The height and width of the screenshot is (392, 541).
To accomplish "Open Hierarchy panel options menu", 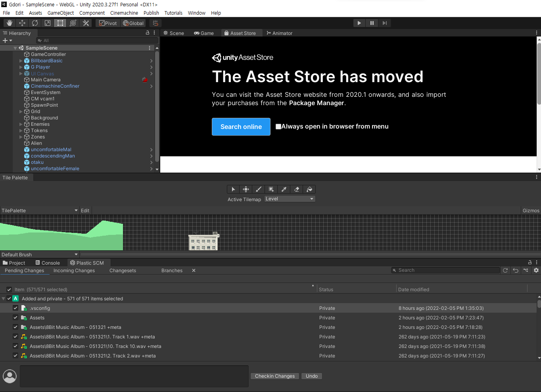I will tap(154, 33).
